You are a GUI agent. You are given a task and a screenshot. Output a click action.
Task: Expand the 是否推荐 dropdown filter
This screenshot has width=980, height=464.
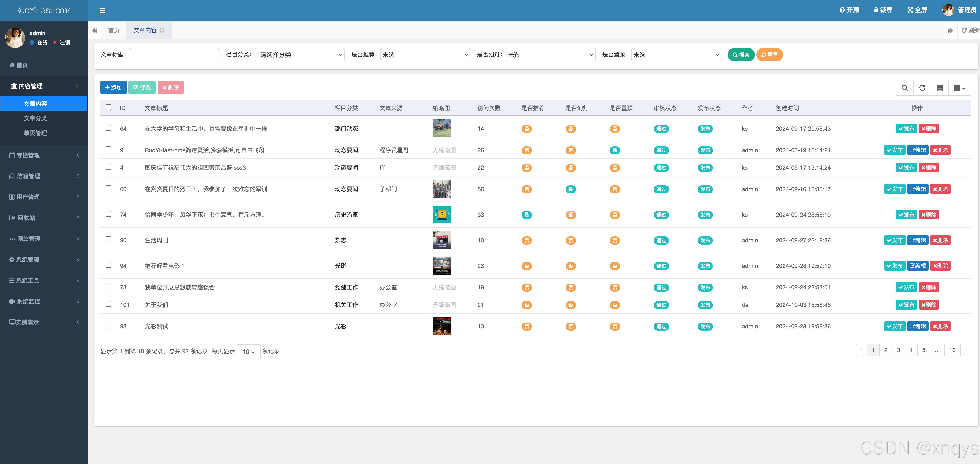point(425,55)
